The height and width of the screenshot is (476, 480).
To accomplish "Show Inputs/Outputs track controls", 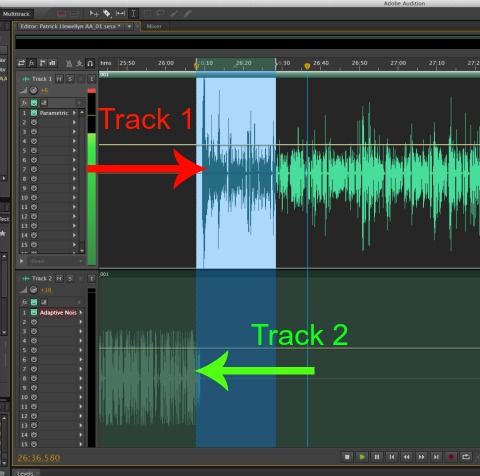I will pyautogui.click(x=22, y=63).
